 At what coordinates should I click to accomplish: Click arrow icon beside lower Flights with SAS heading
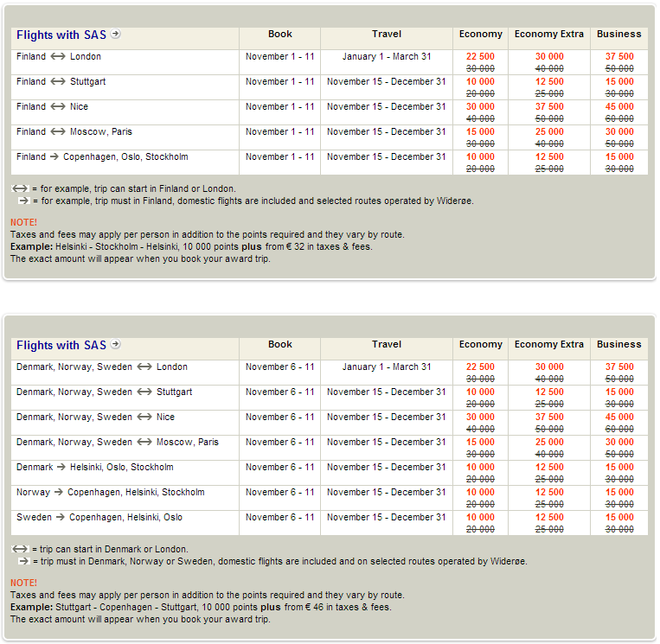pos(116,345)
